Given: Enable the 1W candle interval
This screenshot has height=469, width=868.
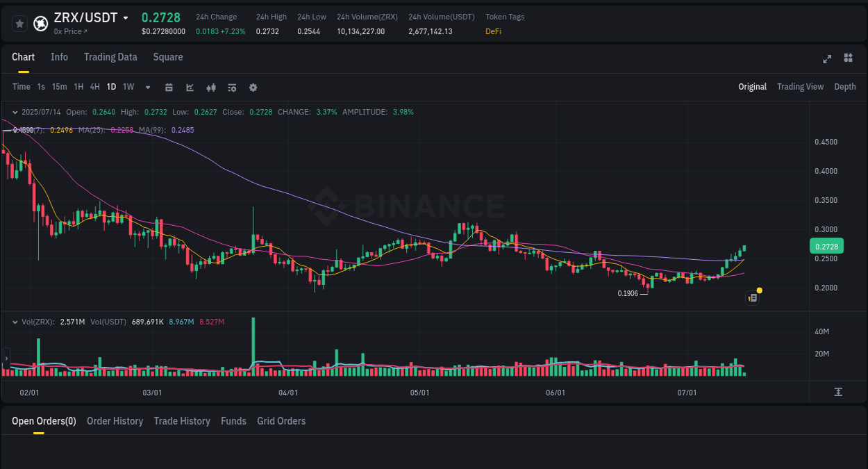Looking at the screenshot, I should pyautogui.click(x=128, y=87).
